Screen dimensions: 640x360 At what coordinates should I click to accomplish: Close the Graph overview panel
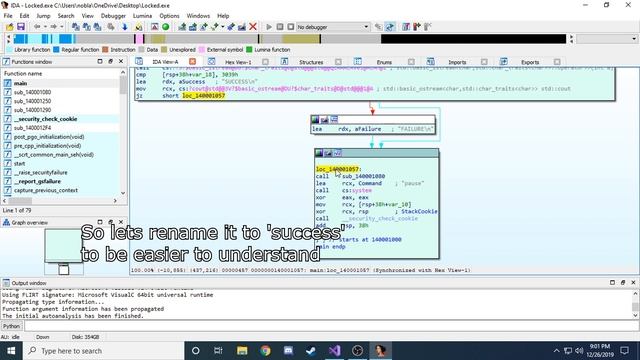coord(121,222)
